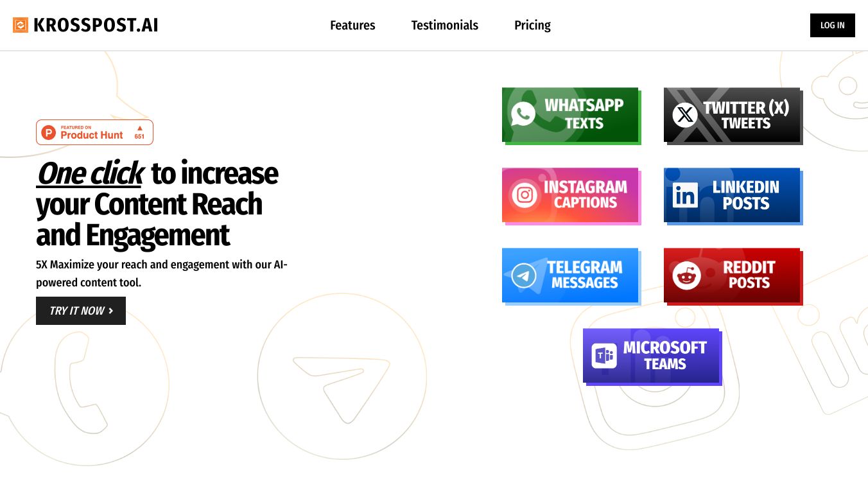
Task: Click the underlined One click headline text
Action: point(90,173)
